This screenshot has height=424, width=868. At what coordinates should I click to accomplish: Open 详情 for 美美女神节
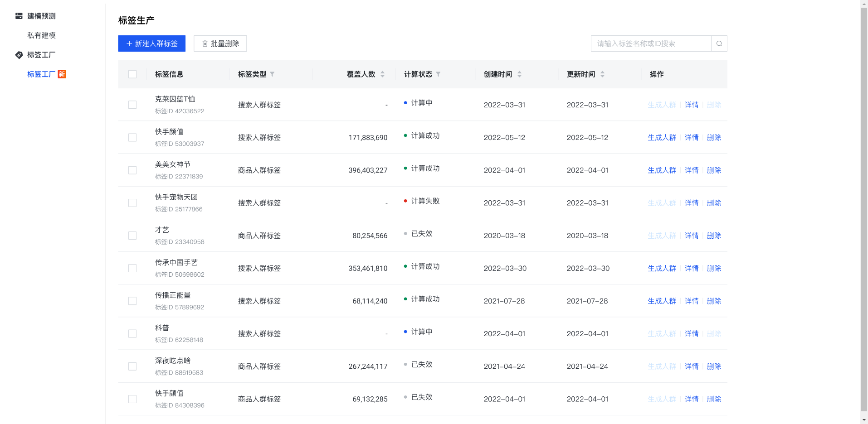pos(692,170)
